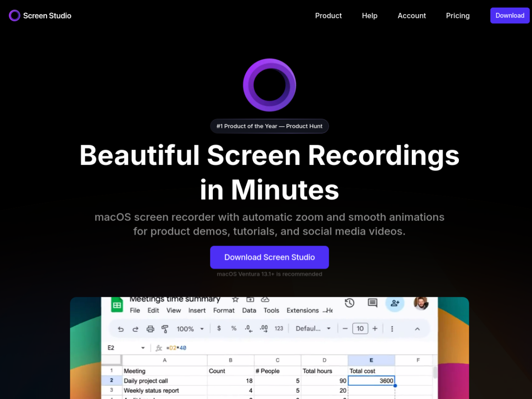Image resolution: width=532 pixels, height=399 pixels.
Task: Open the Default font dropdown
Action: click(x=313, y=328)
